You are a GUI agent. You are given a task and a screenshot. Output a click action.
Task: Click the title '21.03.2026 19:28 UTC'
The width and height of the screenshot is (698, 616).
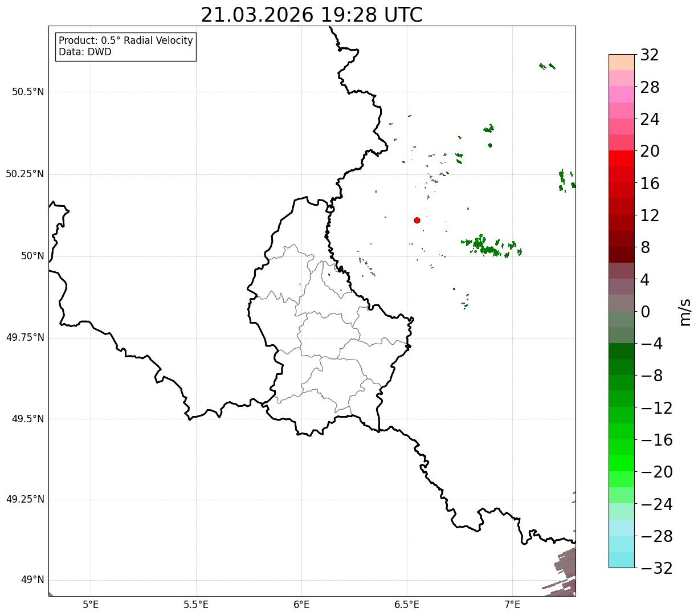pos(312,15)
